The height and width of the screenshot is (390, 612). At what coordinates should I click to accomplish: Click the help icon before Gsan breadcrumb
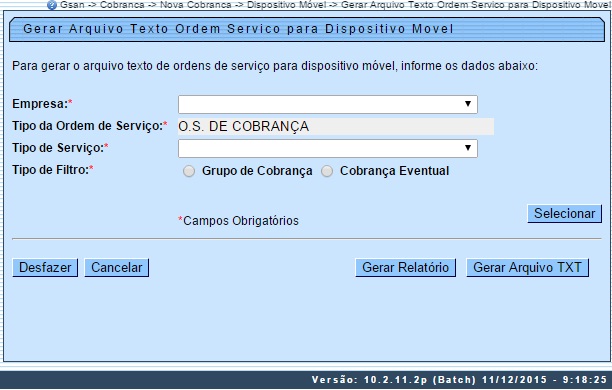click(x=52, y=5)
